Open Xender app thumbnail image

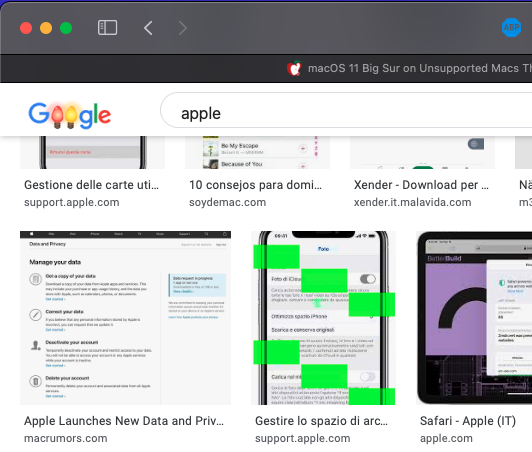(422, 152)
